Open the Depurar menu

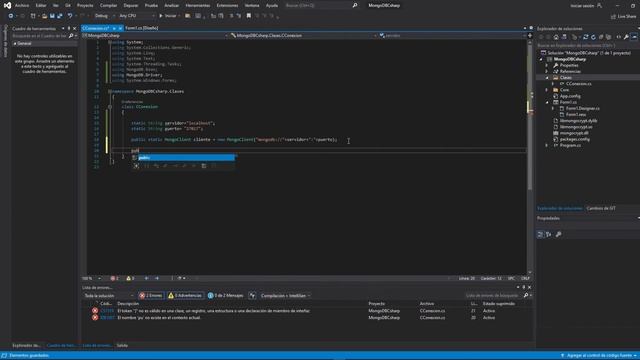(x=131, y=5)
